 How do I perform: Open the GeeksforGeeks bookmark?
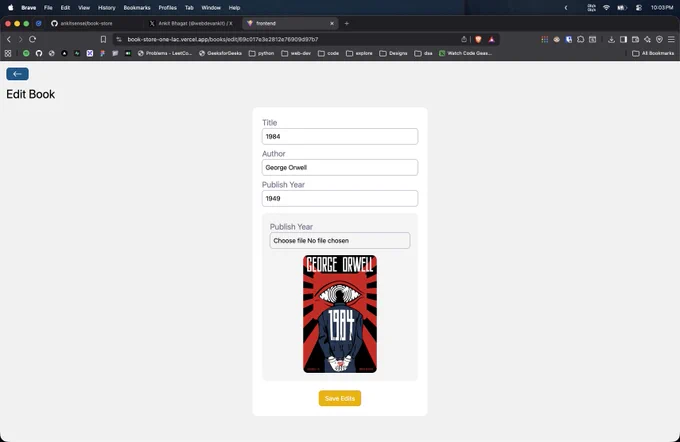click(x=220, y=53)
